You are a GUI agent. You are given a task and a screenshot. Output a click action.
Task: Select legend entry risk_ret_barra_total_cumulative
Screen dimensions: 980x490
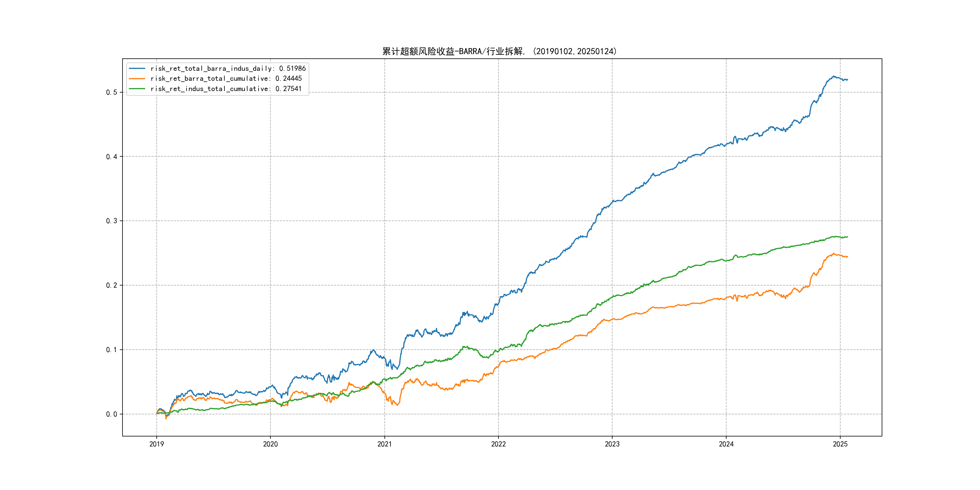(226, 78)
